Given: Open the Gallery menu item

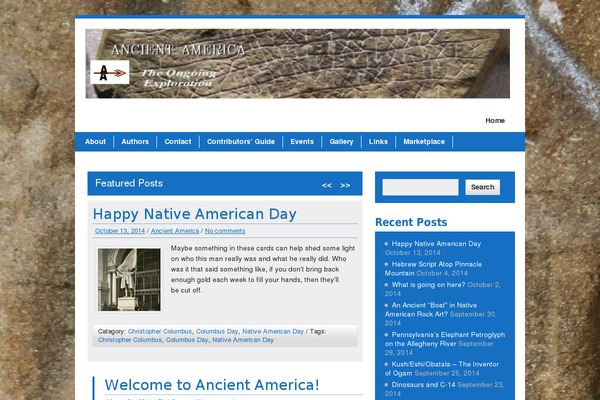Looking at the screenshot, I should (x=341, y=142).
